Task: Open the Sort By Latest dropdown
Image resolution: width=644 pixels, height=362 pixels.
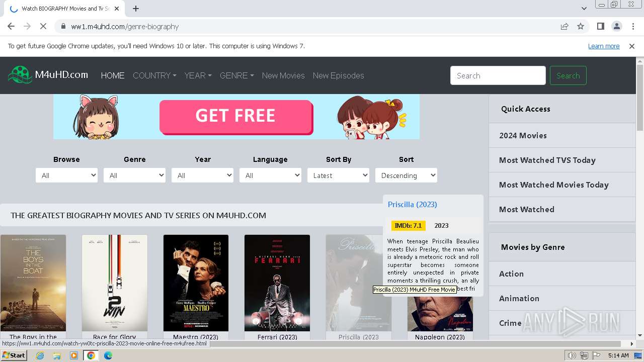Action: coord(338,175)
